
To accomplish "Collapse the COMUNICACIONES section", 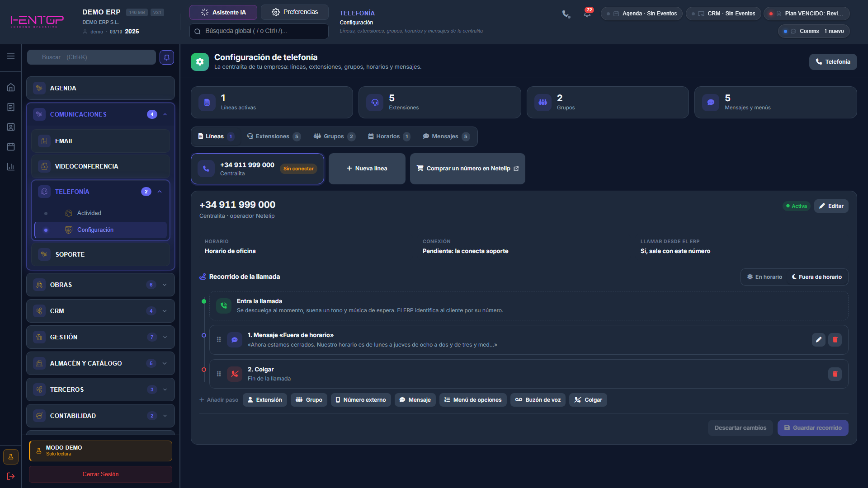I will coord(165,115).
